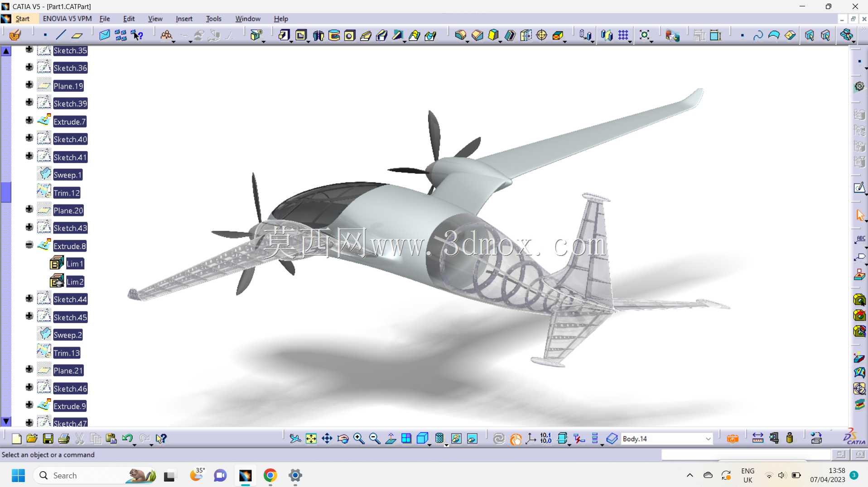Open the Window menu
The image size is (868, 487).
tap(248, 19)
